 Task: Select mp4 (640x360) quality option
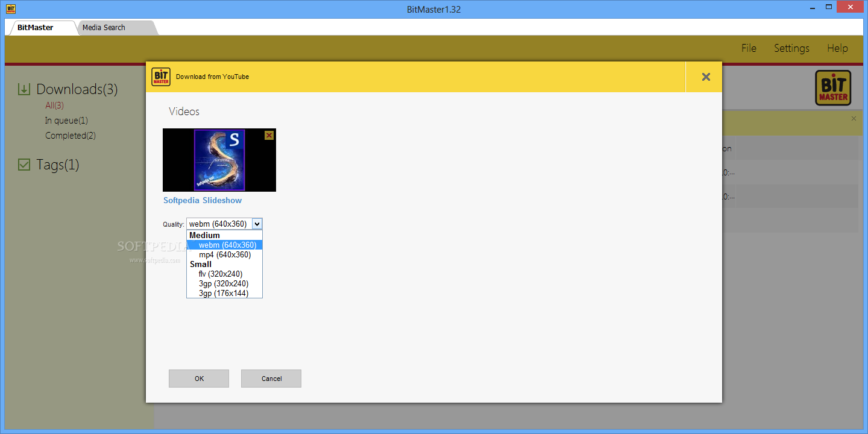[x=224, y=254]
